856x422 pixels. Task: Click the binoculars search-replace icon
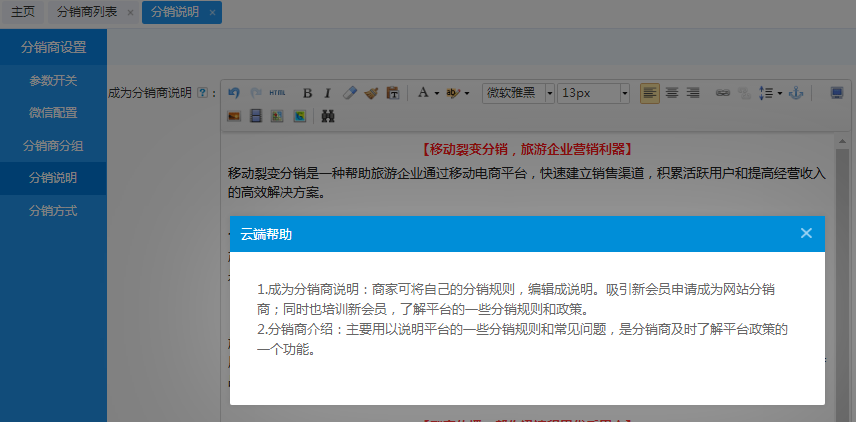(x=327, y=116)
